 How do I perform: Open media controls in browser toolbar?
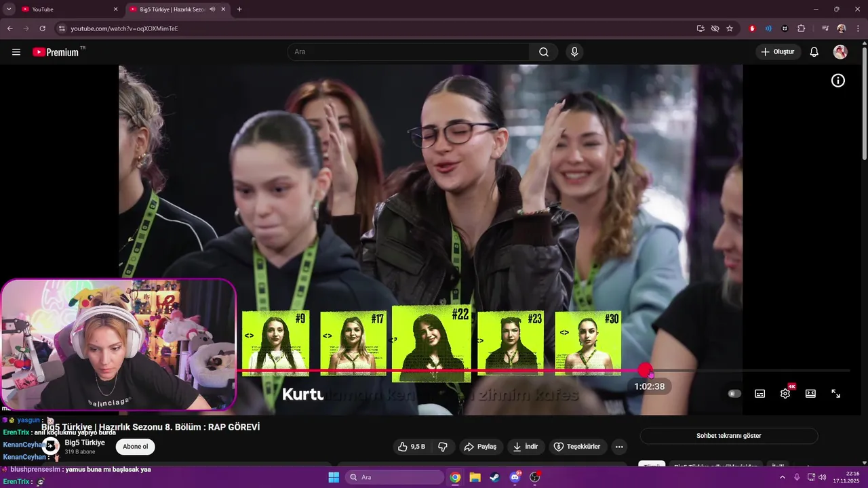[825, 28]
